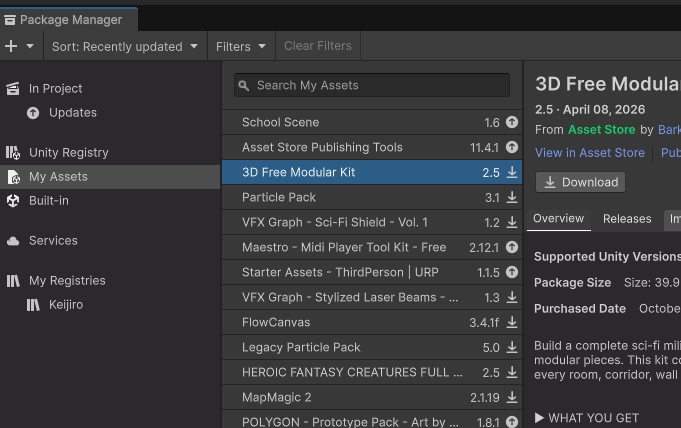681x428 pixels.
Task: Click the In Project box icon
Action: 13,89
